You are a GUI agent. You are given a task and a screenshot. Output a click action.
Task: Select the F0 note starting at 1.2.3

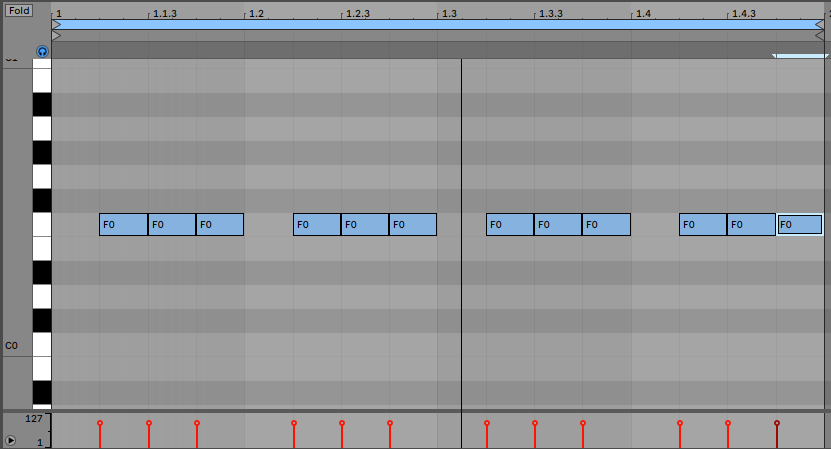pos(365,224)
